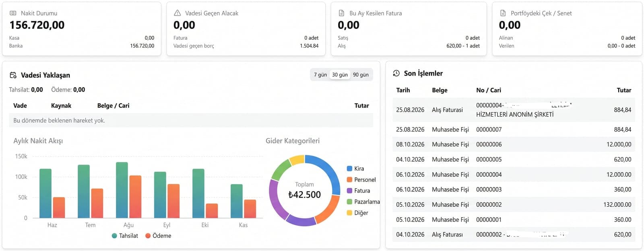Image resolution: width=644 pixels, height=251 pixels.
Task: Click the Vadesi Yaklaşan calendar icon
Action: pos(13,75)
